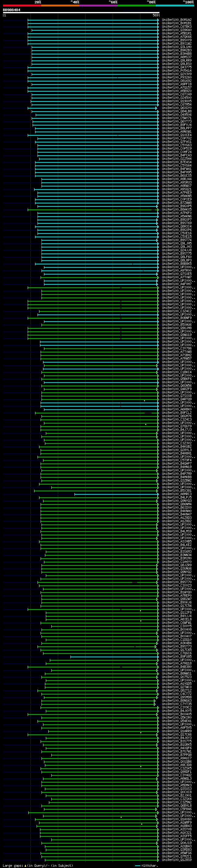Select hit label UniRef100_B9ST70
This screenshot has height=868, width=197.
click(177, 582)
